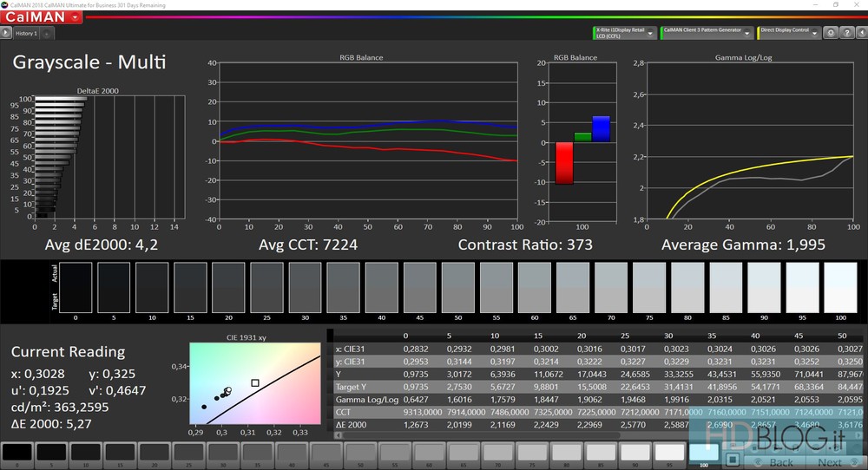Click the left panel expand arrow beside History
Viewport: 868px width, 470px height.
[6, 33]
